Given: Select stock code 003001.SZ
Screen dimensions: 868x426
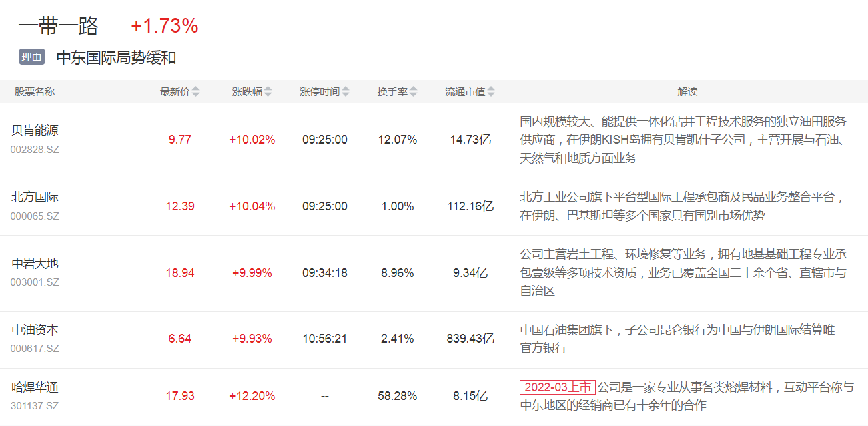Looking at the screenshot, I should click(35, 282).
